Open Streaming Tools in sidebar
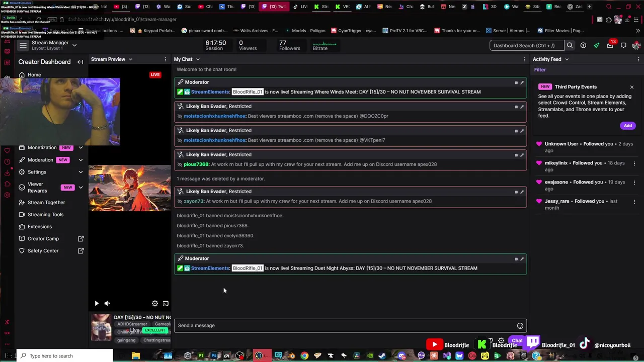This screenshot has height=362, width=644. point(45,215)
